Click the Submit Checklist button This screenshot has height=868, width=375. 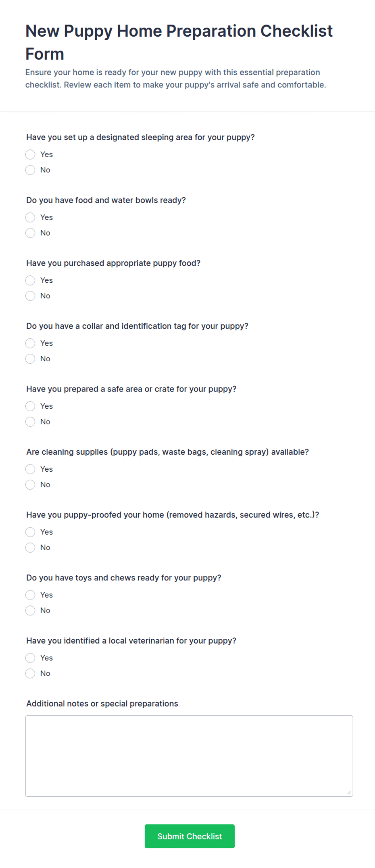coord(190,836)
